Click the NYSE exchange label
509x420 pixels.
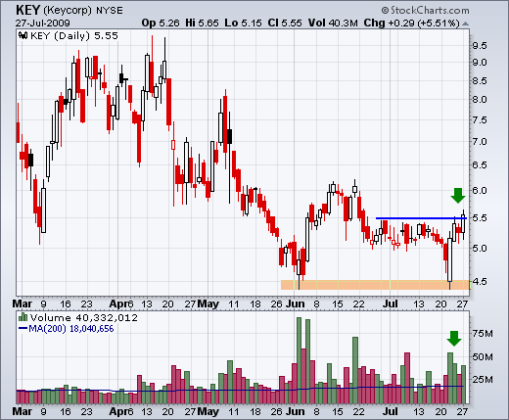click(x=110, y=11)
